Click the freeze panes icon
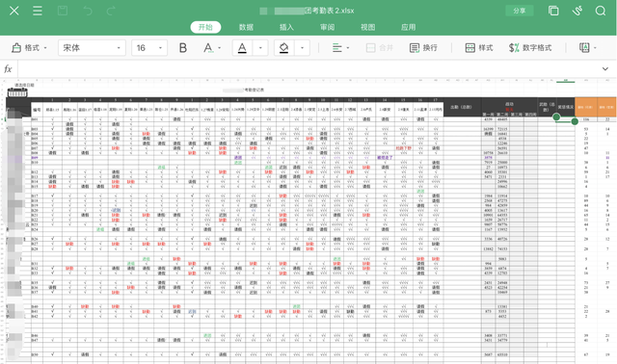 584,48
